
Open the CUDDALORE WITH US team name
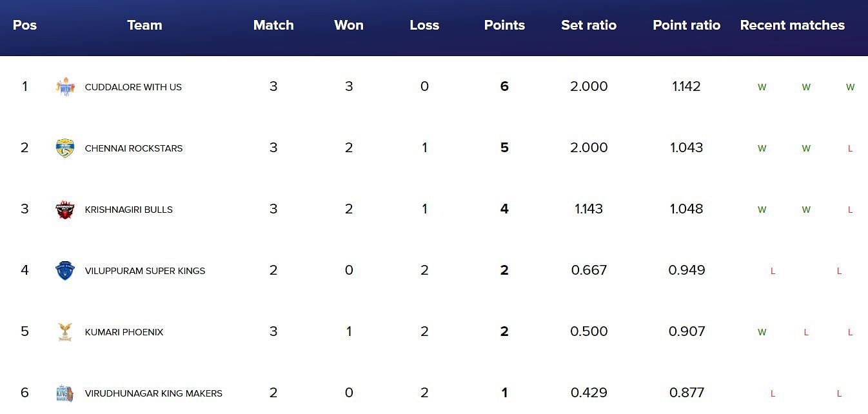click(133, 87)
